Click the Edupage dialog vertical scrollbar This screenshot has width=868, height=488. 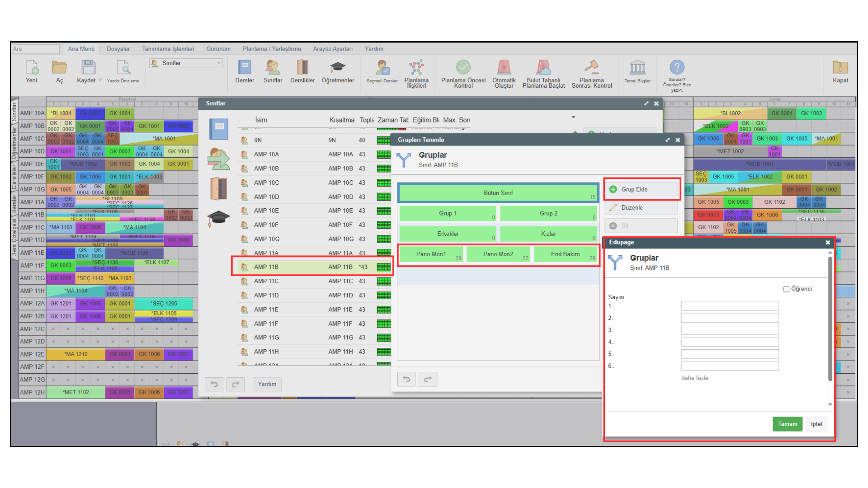click(830, 319)
